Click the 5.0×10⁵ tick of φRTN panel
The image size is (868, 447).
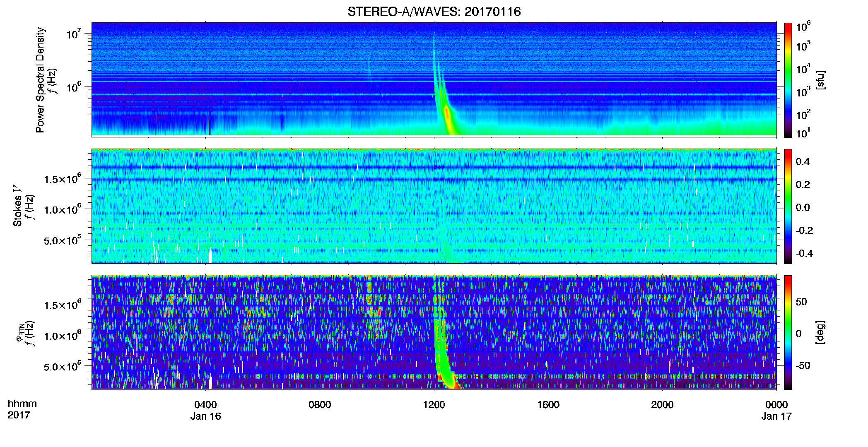[63, 366]
